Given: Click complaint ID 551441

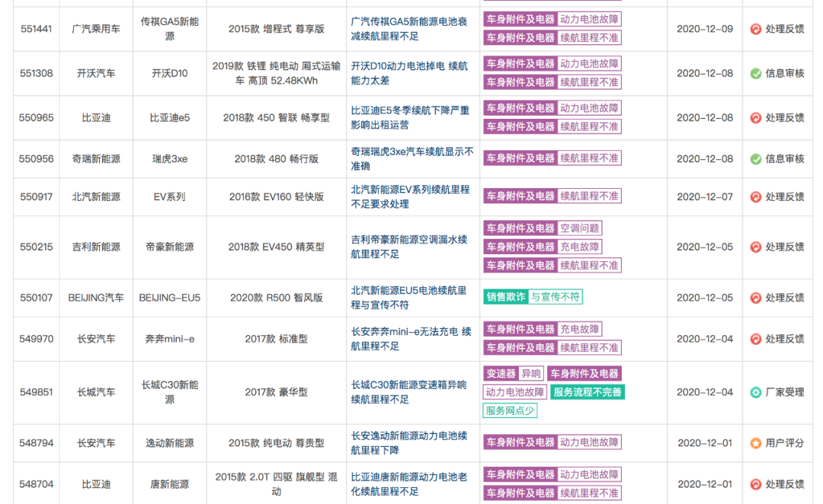Looking at the screenshot, I should coord(37,29).
